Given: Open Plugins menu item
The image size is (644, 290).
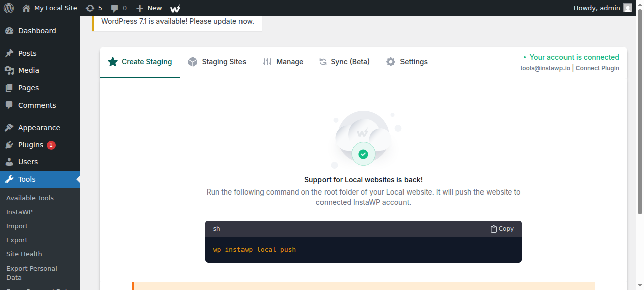Looking at the screenshot, I should tap(40, 145).
